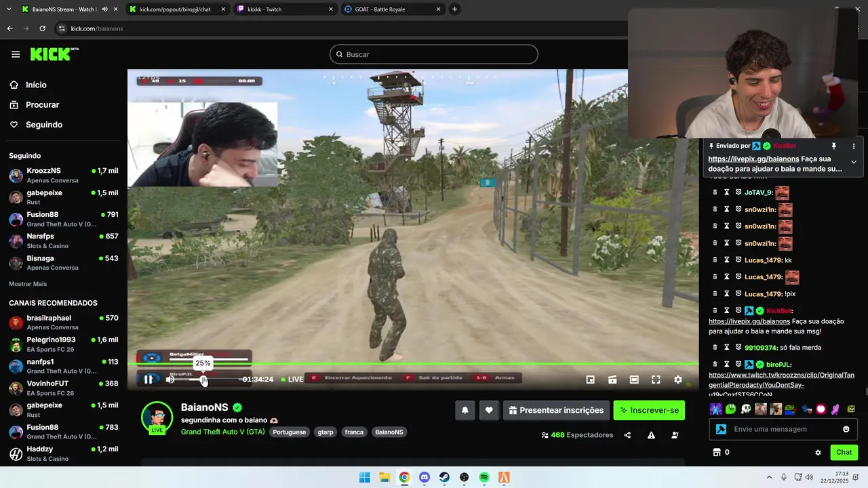This screenshot has width=868, height=488.
Task: Open browser tab search dropdown arrow
Action: tap(8, 9)
